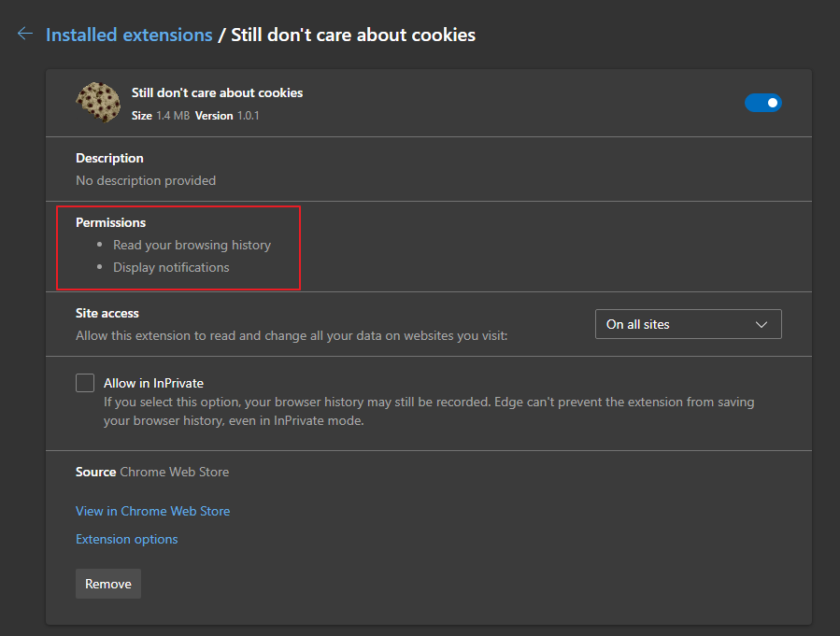Go to Installed extensions breadcrumb
The height and width of the screenshot is (636, 840).
(129, 35)
